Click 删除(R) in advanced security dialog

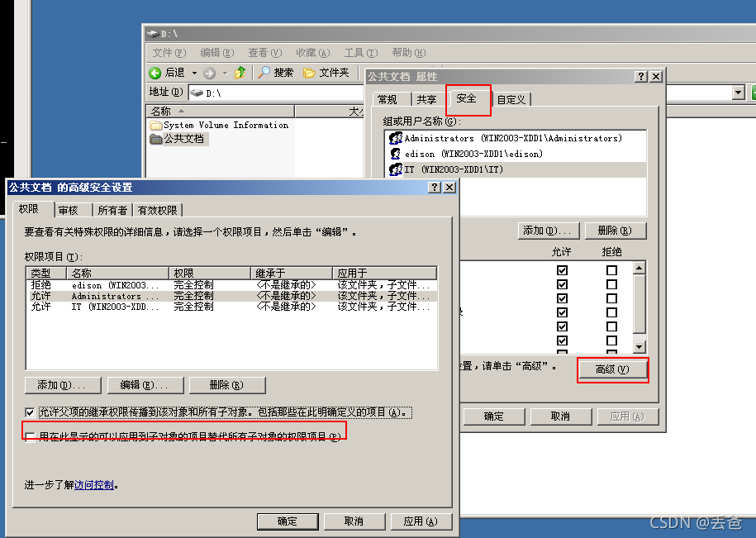[227, 385]
